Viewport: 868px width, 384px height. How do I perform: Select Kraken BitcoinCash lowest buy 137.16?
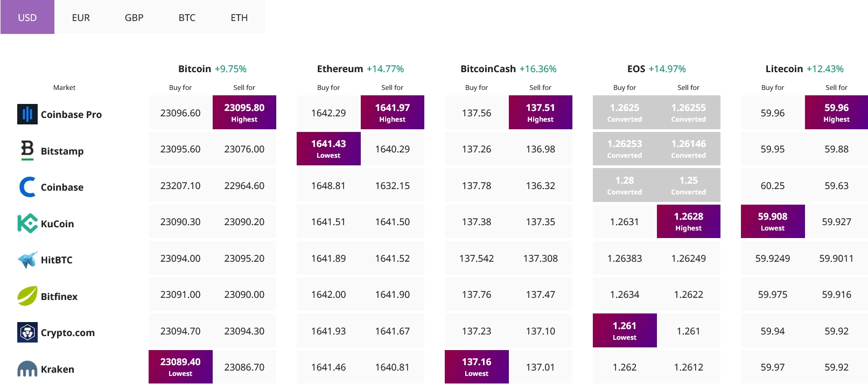(x=477, y=367)
